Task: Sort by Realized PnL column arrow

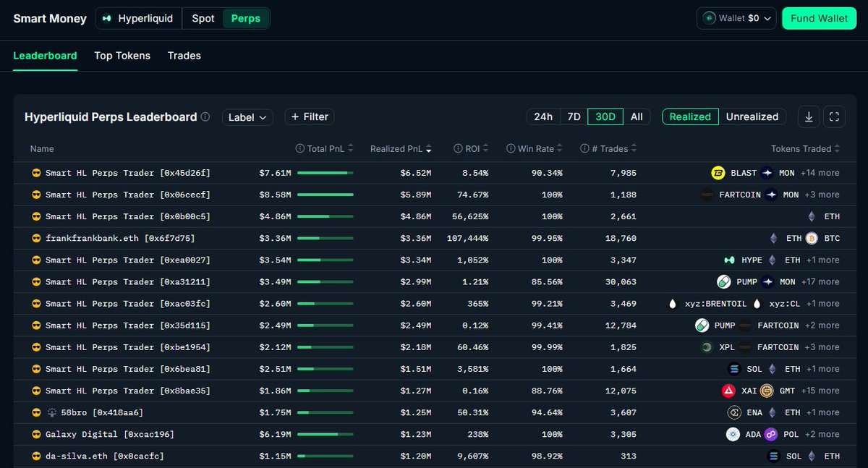Action: (x=429, y=149)
